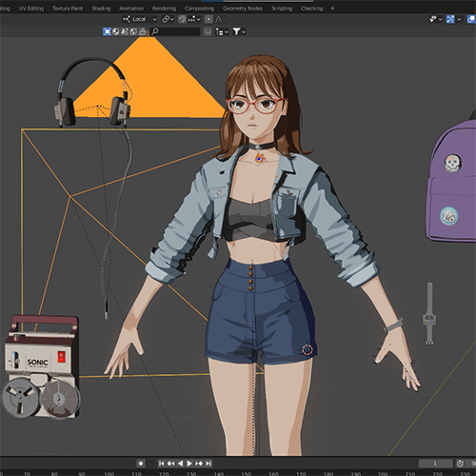Open the Local transform orientation dropdown

tap(140, 19)
